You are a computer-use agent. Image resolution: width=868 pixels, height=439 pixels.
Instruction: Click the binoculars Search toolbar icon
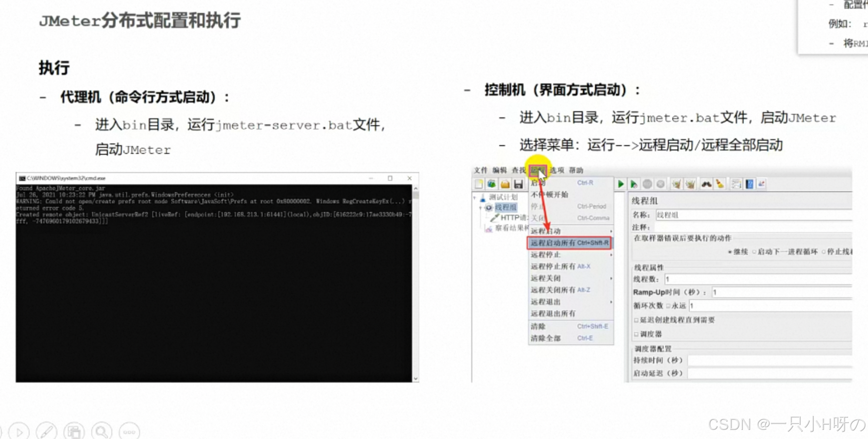click(706, 184)
